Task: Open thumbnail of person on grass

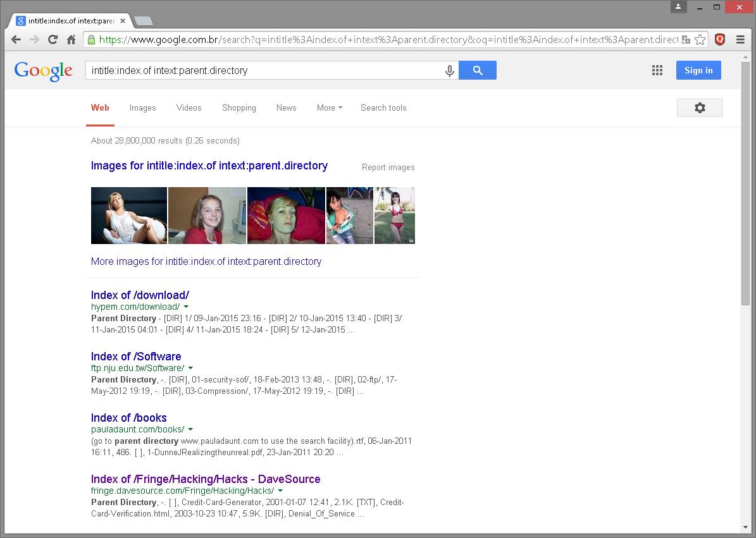Action: click(394, 216)
